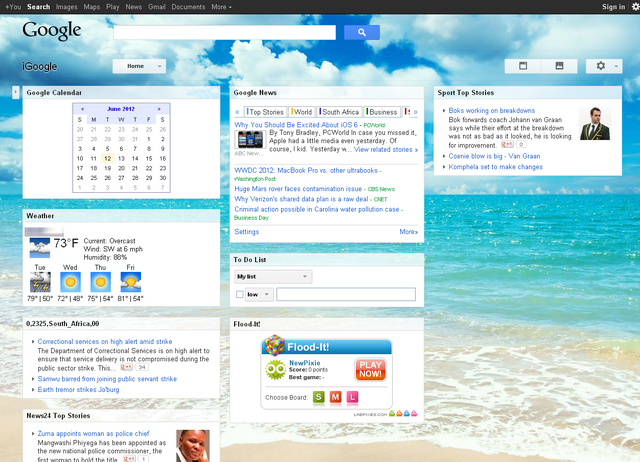The image size is (640, 462).
Task: Open the low priority dropdown
Action: click(x=259, y=294)
